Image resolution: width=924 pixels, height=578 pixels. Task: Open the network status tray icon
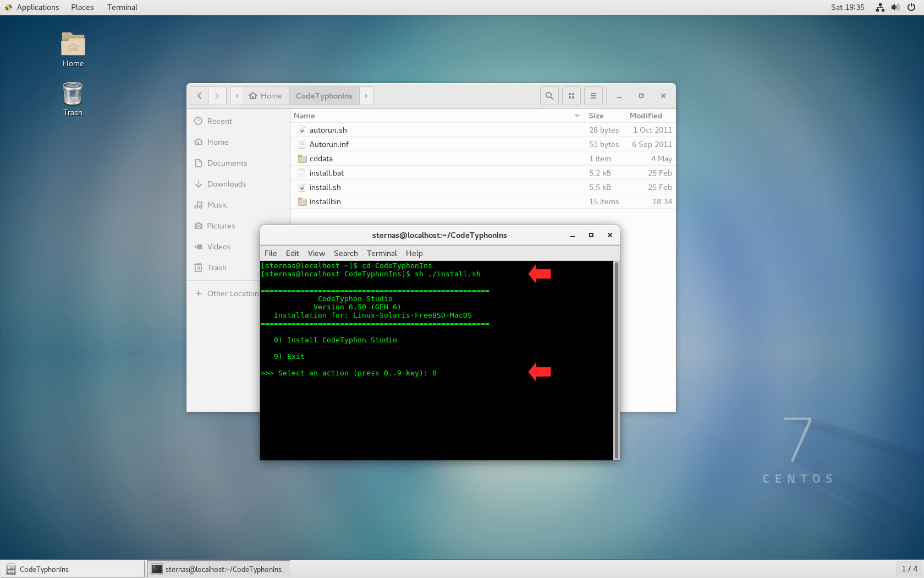880,7
